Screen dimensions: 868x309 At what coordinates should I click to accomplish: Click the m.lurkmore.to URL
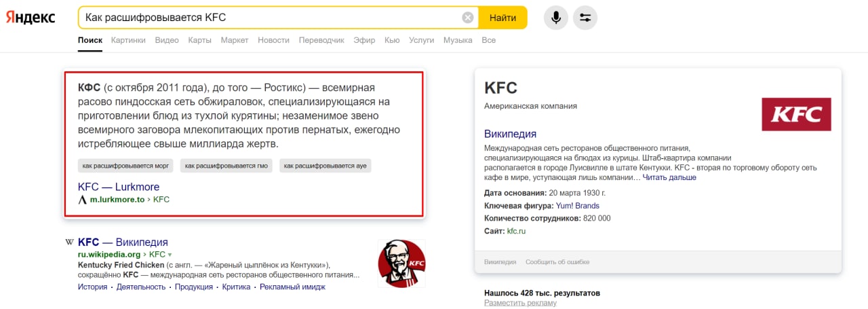117,200
